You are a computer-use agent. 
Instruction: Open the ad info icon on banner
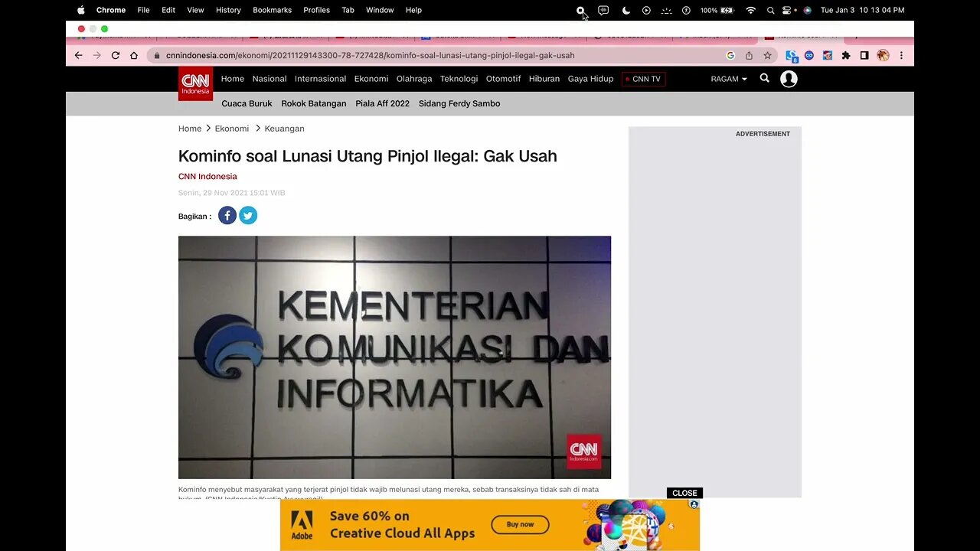point(694,504)
